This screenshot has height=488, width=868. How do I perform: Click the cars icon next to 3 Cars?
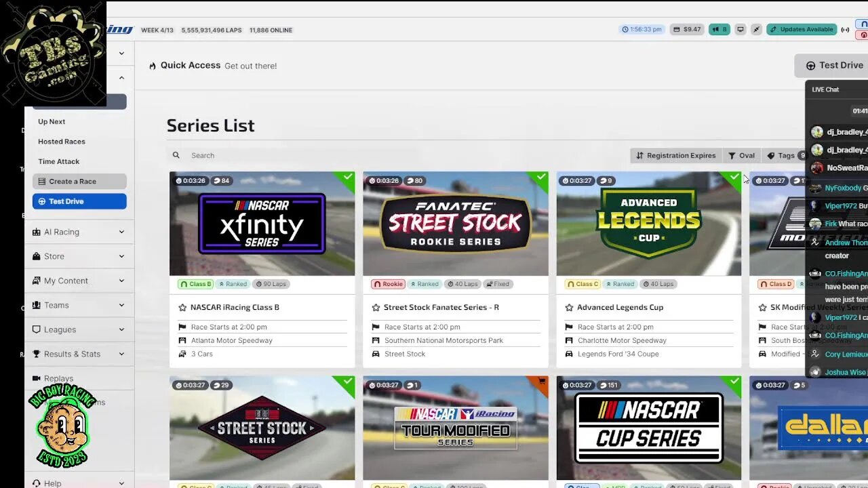[182, 354]
